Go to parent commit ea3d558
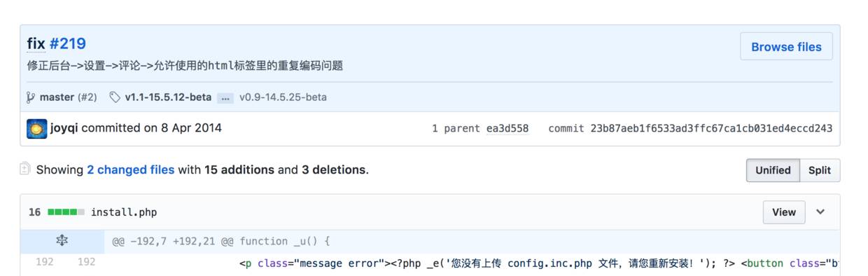Viewport: 868px width, 276px height. click(507, 129)
